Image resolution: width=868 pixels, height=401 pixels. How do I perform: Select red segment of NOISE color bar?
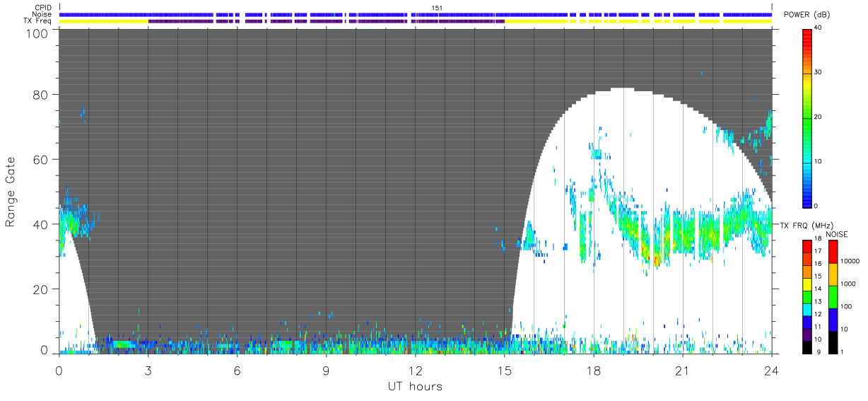point(833,252)
